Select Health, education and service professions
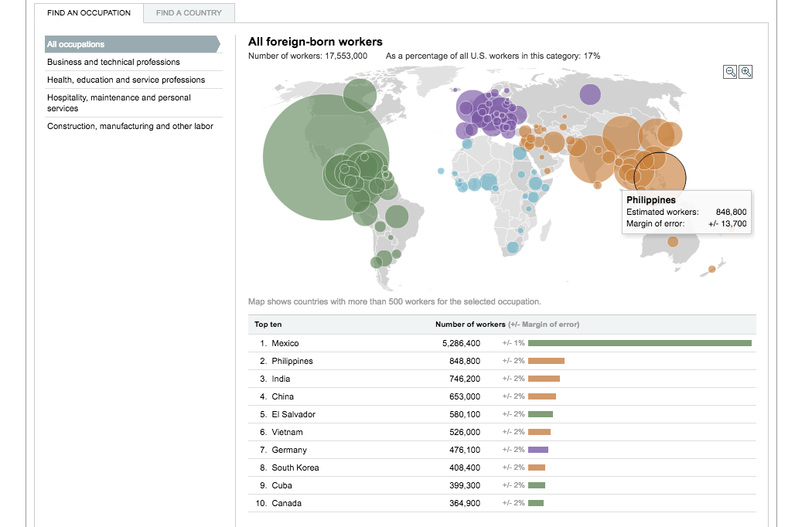Image resolution: width=812 pixels, height=527 pixels. coord(126,80)
